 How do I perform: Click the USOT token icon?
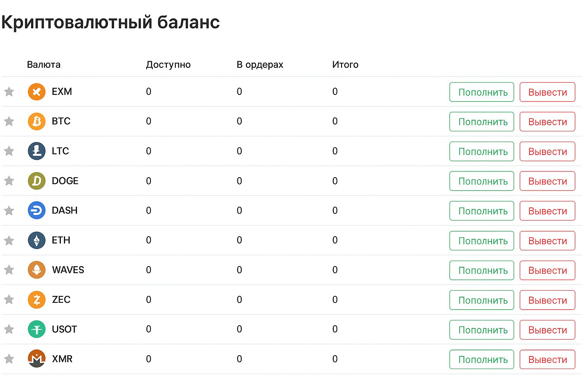coord(36,329)
